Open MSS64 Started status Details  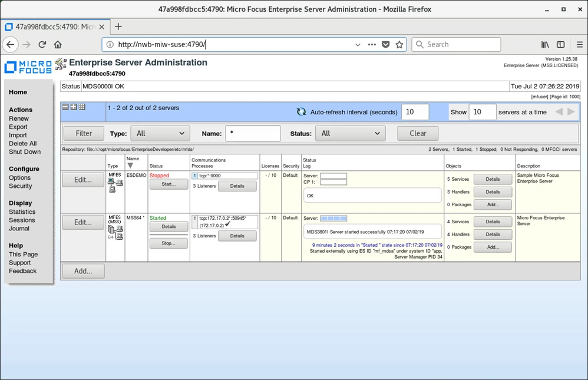169,227
